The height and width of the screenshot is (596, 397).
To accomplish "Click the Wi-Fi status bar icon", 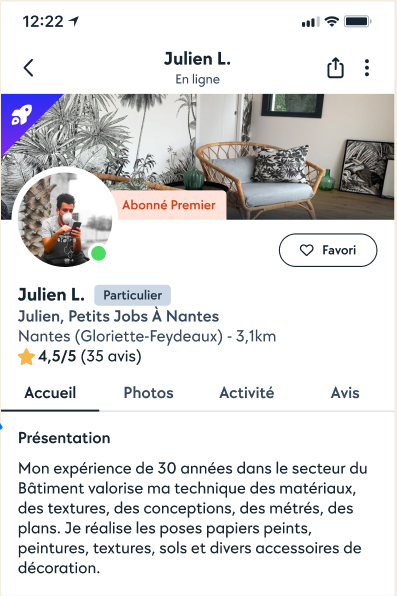I will (332, 21).
